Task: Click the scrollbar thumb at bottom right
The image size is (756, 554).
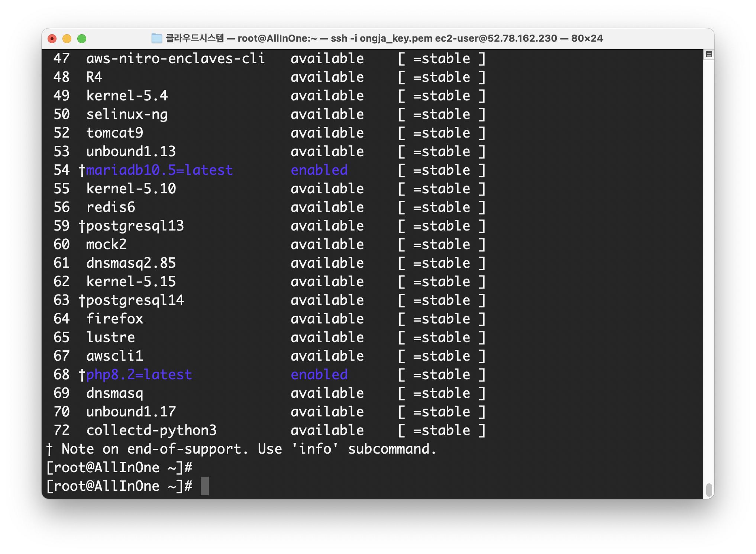Action: point(709,490)
